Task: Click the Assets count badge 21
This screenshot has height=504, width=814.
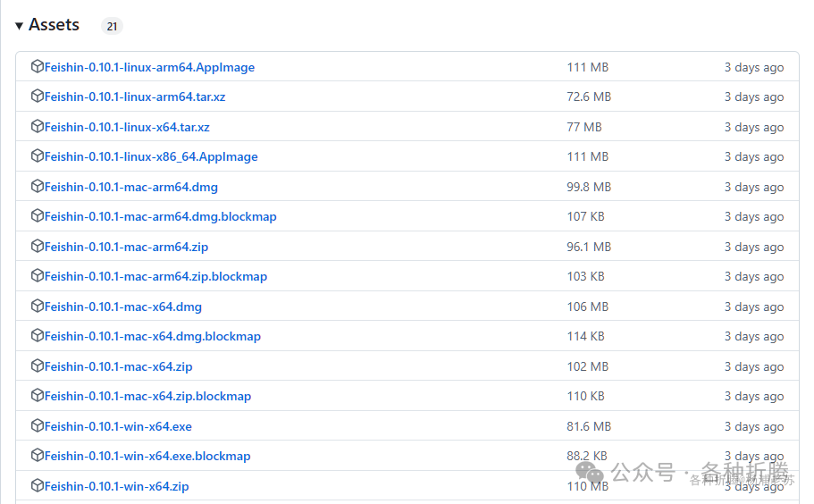Action: pos(112,26)
